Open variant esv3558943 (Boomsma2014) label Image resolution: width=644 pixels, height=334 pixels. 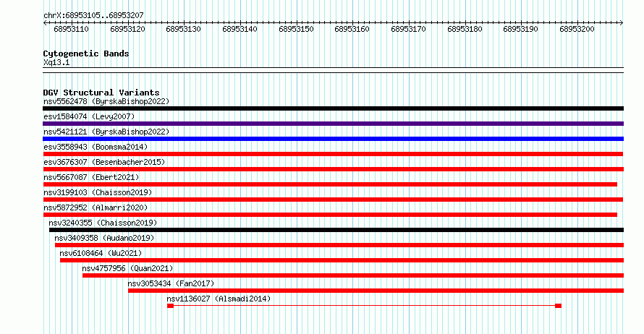(96, 147)
